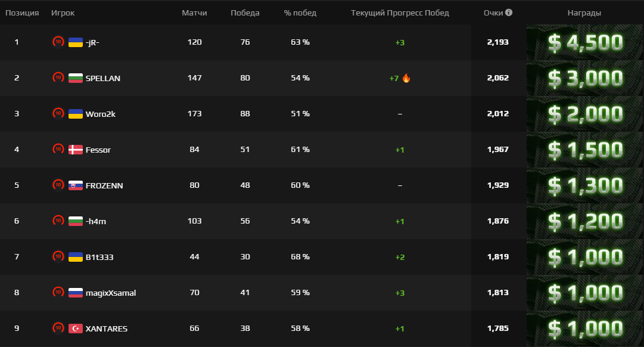Click the Slovakia flag next to FROZENN
The image size is (644, 347).
[x=76, y=185]
